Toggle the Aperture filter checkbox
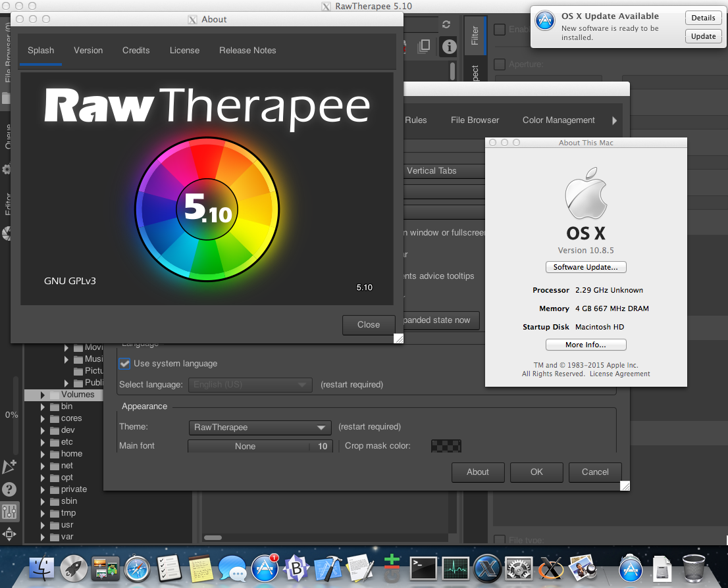Viewport: 728px width, 588px height. pos(500,64)
